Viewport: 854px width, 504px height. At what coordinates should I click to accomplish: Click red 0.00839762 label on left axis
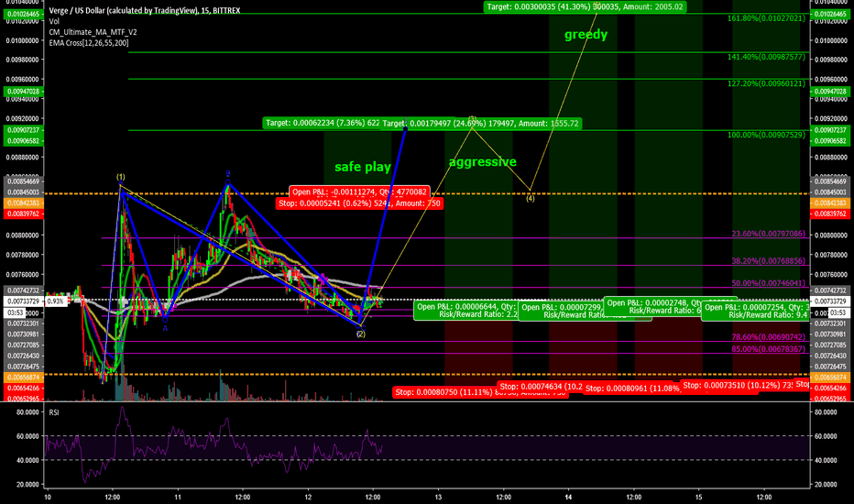pyautogui.click(x=24, y=214)
